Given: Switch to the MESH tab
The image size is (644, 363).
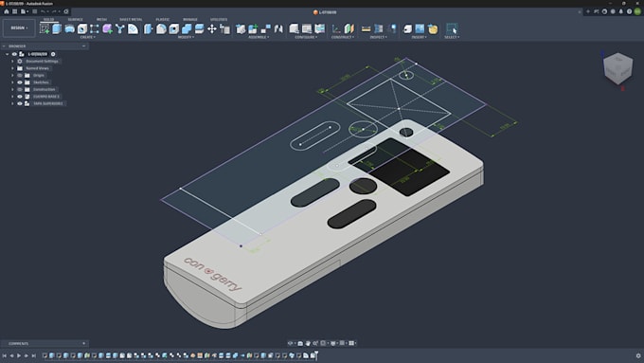Looking at the screenshot, I should pos(101,19).
